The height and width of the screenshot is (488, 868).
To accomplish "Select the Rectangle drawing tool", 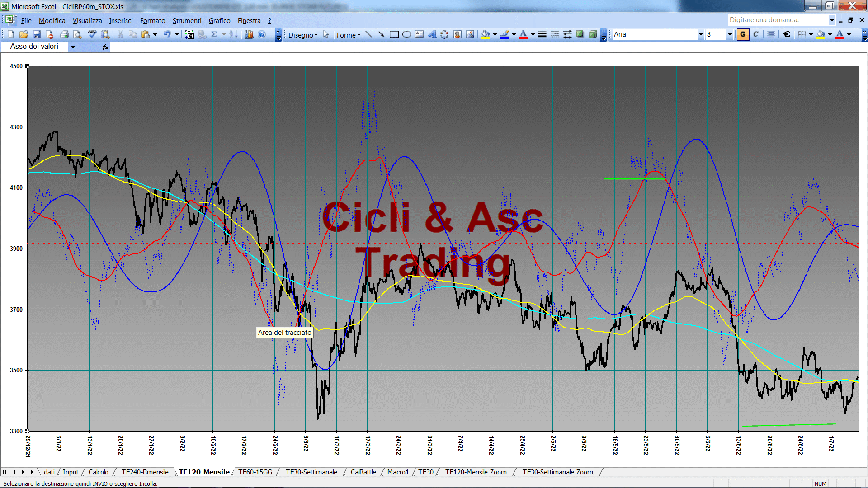I will click(x=394, y=34).
